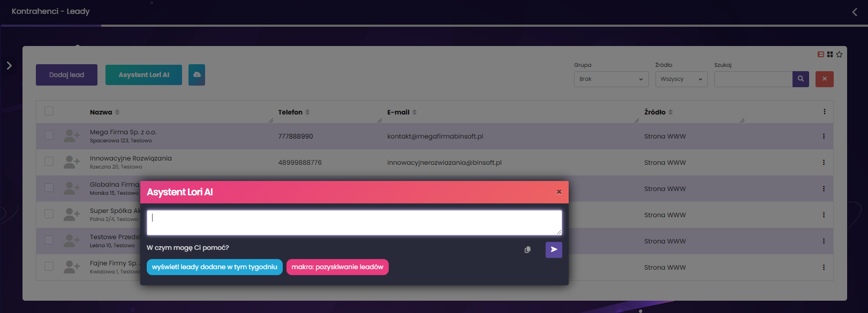Check the Mega Firma Sp. z o.o. row

tap(49, 135)
